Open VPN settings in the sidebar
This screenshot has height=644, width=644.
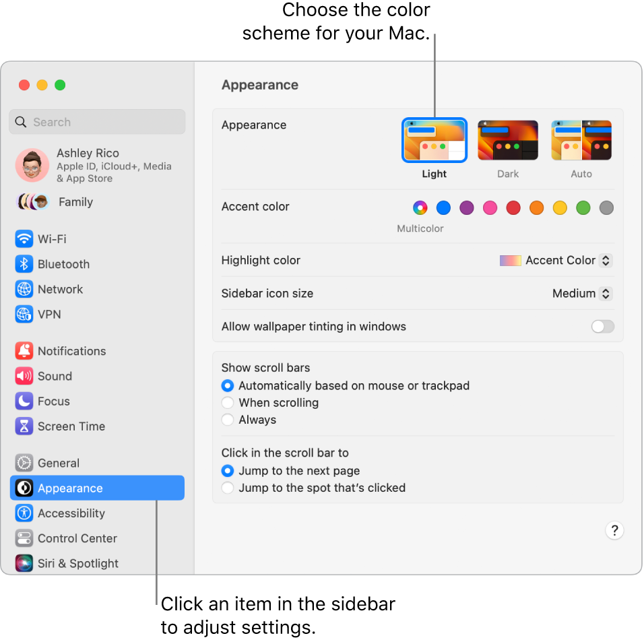coord(24,314)
